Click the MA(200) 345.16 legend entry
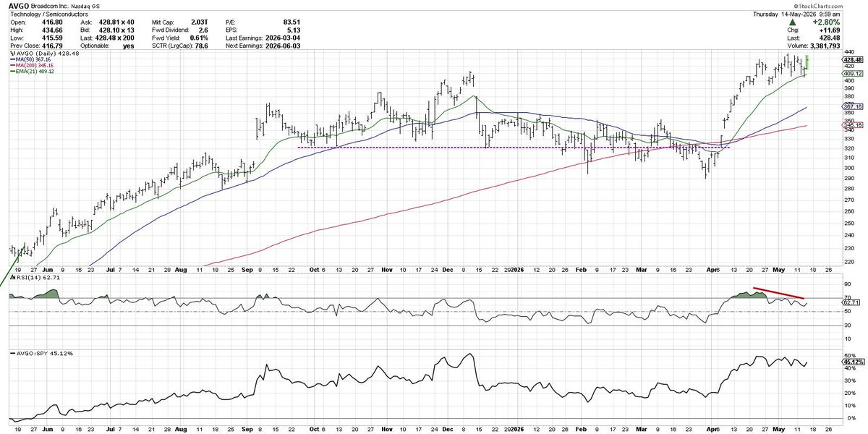 (35, 66)
